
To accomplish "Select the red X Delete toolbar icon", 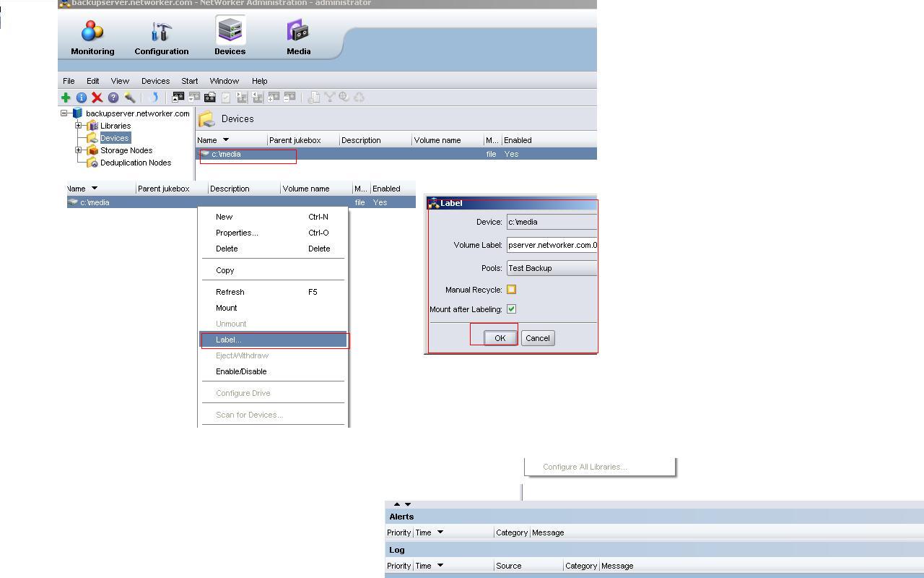I will (97, 98).
